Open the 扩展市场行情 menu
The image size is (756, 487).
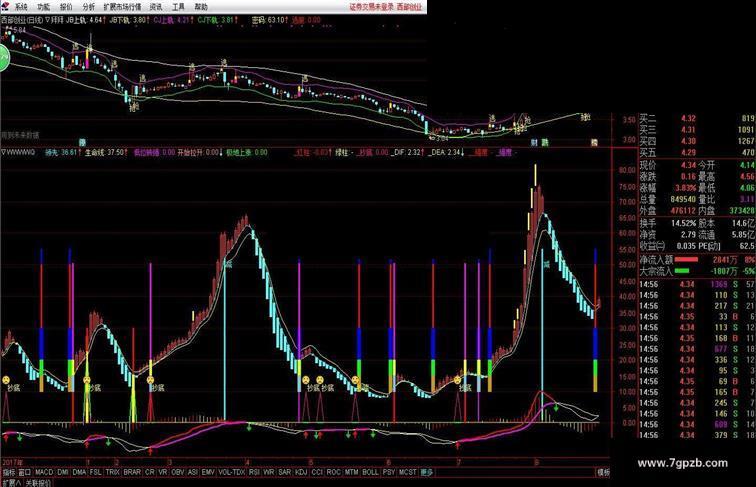122,7
